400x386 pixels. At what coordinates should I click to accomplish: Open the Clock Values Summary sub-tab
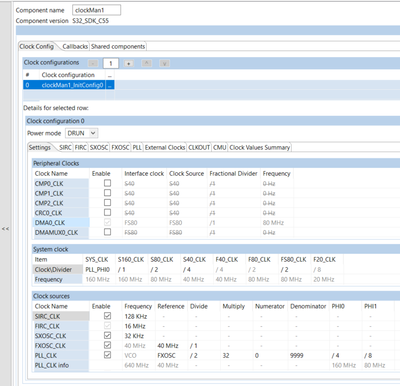(x=260, y=147)
